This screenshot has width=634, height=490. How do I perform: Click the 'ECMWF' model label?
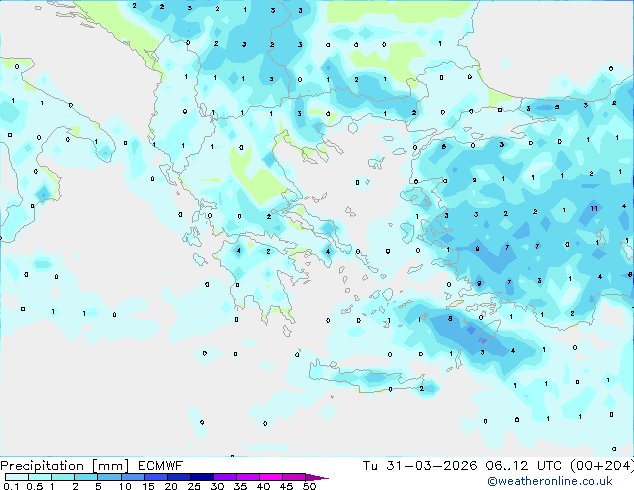[161, 466]
